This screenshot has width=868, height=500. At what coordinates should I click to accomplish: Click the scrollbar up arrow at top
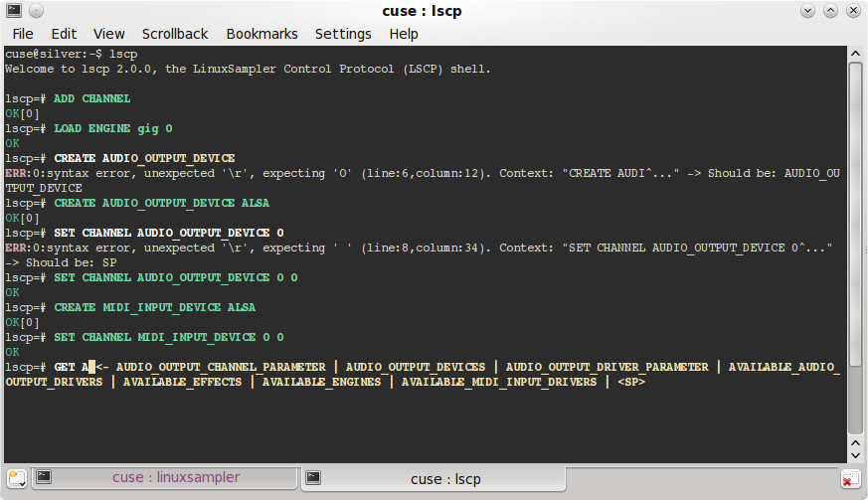tap(855, 54)
